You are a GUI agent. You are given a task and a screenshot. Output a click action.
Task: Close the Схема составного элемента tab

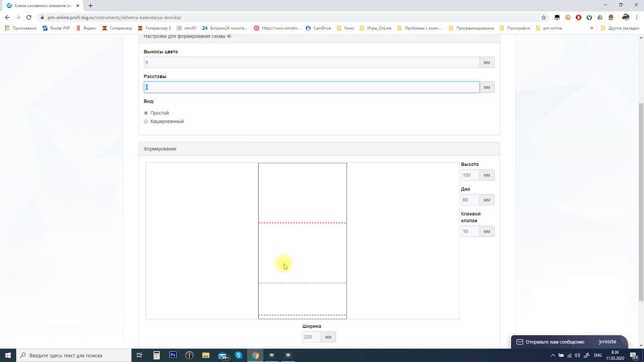click(78, 6)
